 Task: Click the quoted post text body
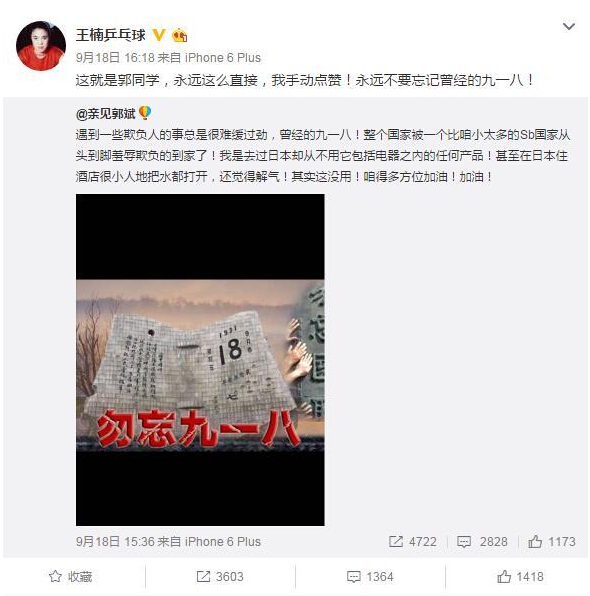[322, 156]
